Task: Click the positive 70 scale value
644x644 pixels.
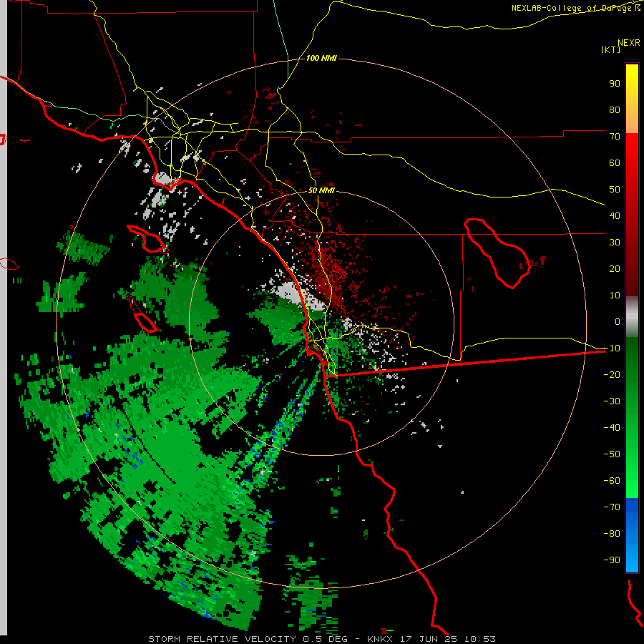Action: tap(615, 137)
